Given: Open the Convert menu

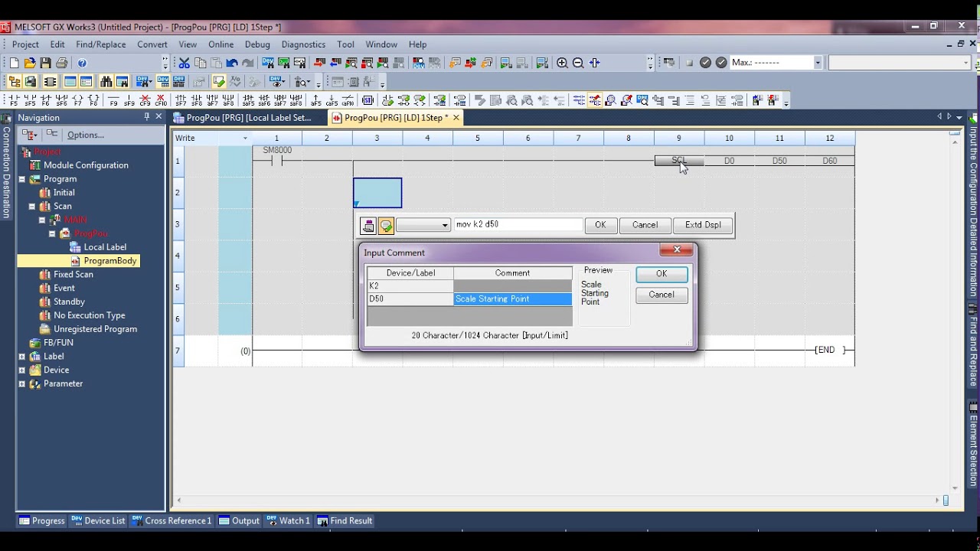Looking at the screenshot, I should pos(152,44).
